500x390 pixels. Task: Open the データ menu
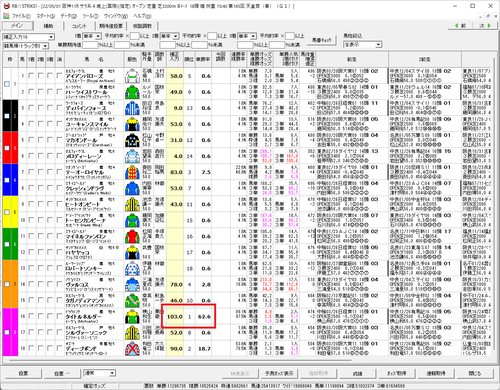69,16
